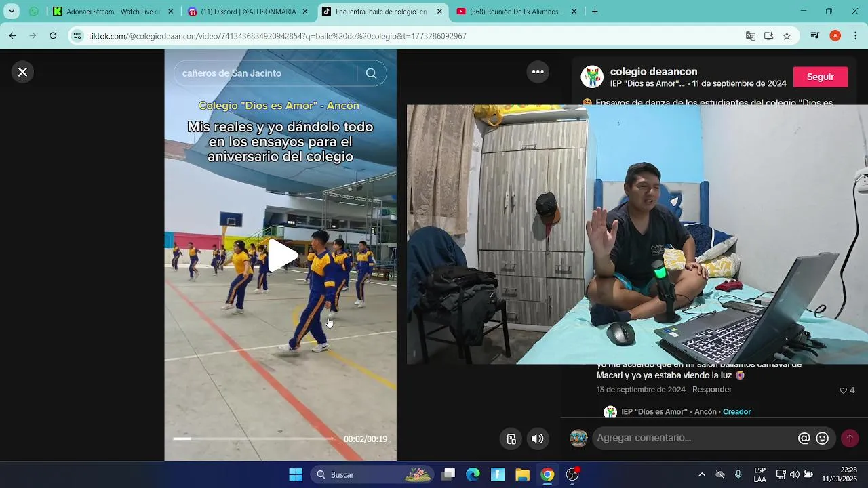Viewport: 868px width, 488px height.
Task: Close the Discord tab
Action: (304, 12)
